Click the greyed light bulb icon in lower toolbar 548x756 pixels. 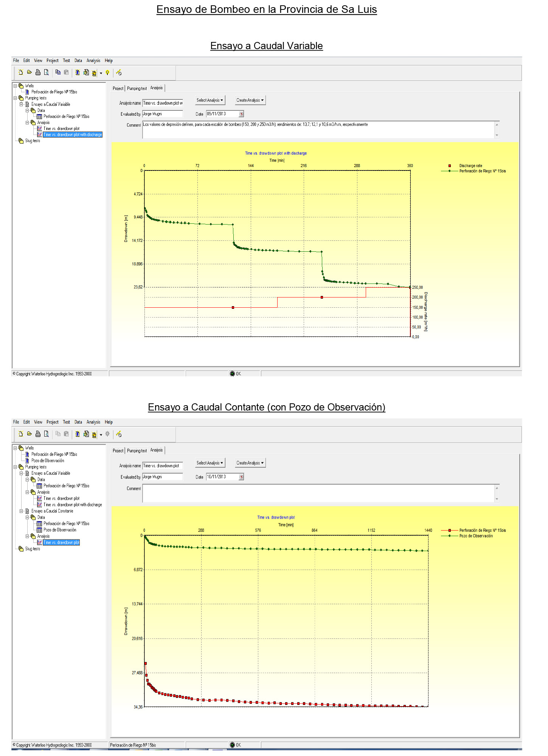click(x=107, y=434)
